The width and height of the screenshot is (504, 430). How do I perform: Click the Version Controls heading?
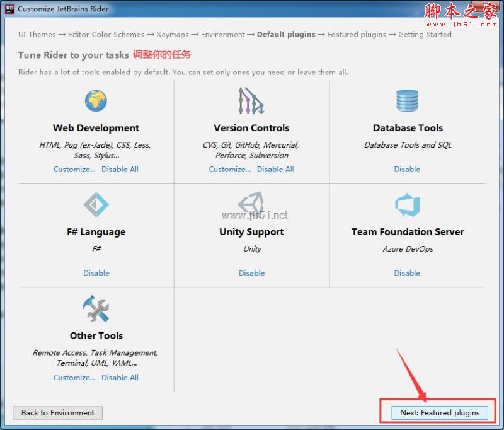pyautogui.click(x=251, y=128)
